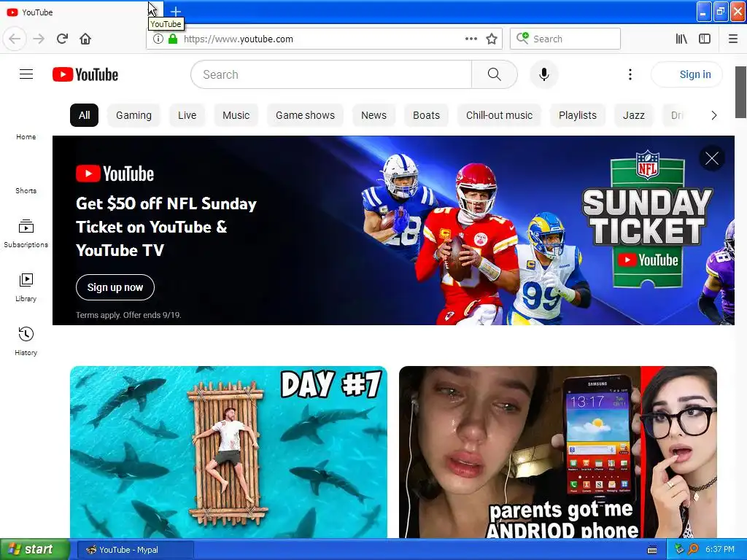The image size is (747, 560).
Task: Click the network tray icon
Action: coord(679,549)
